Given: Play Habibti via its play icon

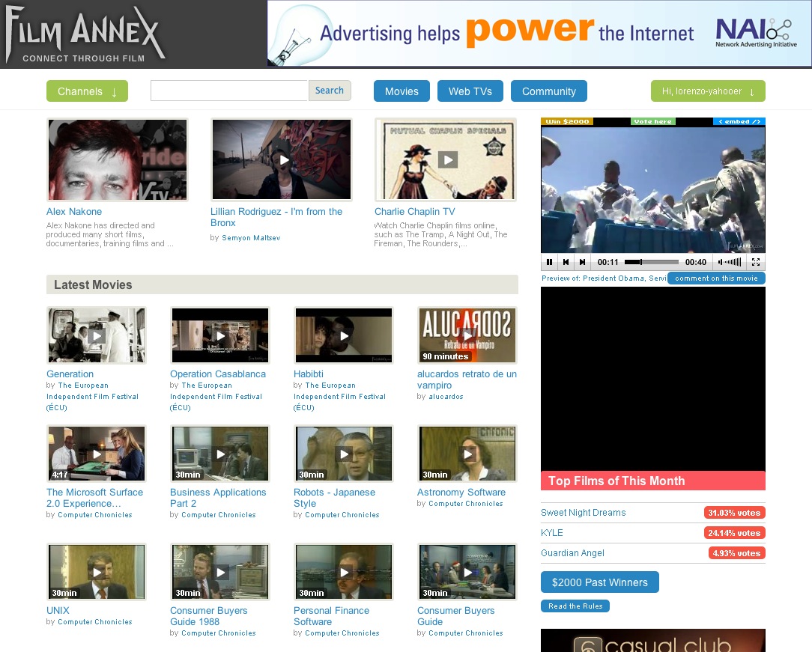Looking at the screenshot, I should [344, 336].
